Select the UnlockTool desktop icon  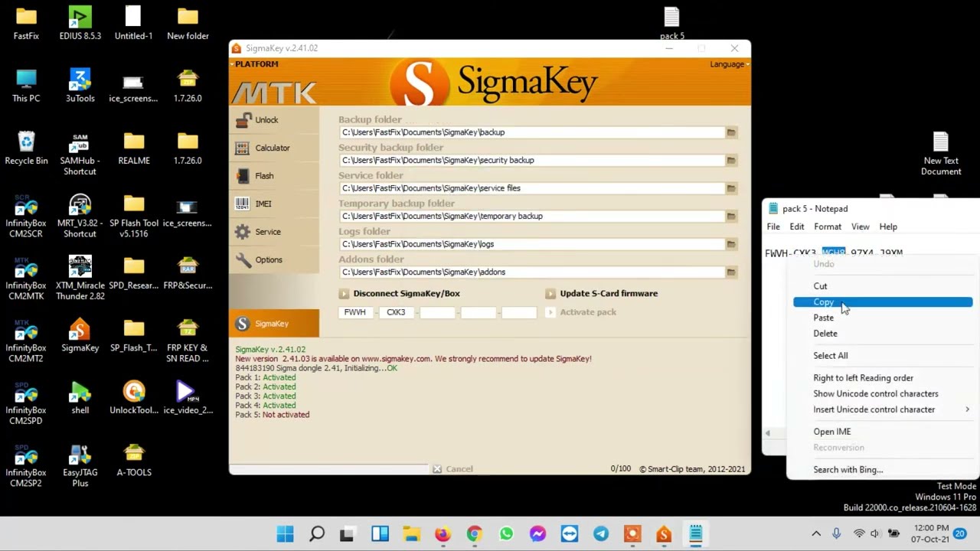134,398
